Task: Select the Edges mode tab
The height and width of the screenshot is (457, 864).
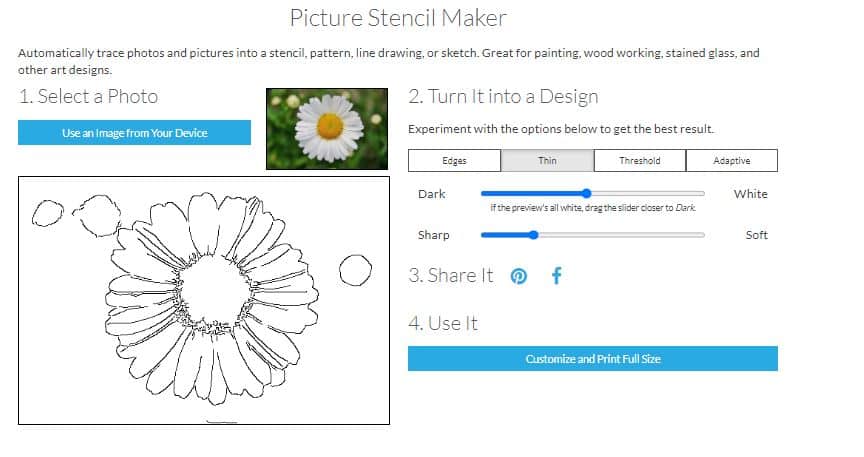Action: pyautogui.click(x=454, y=160)
